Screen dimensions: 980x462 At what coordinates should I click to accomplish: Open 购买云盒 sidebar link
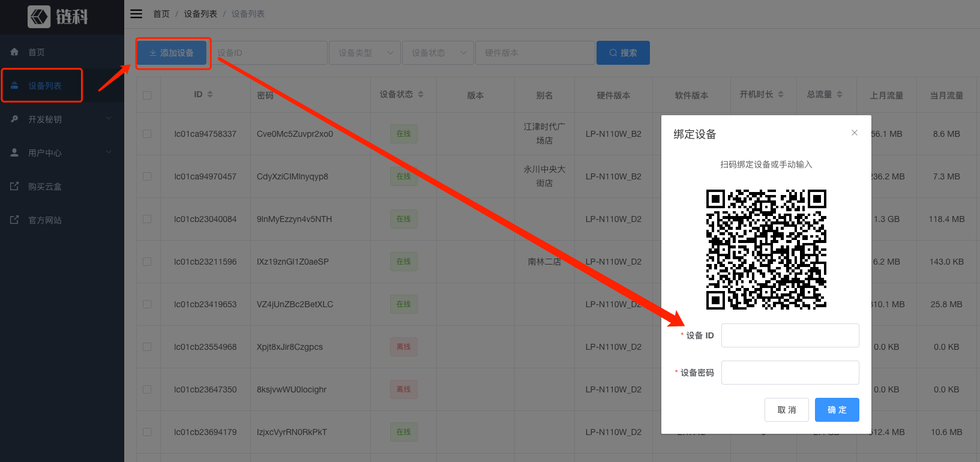point(62,187)
